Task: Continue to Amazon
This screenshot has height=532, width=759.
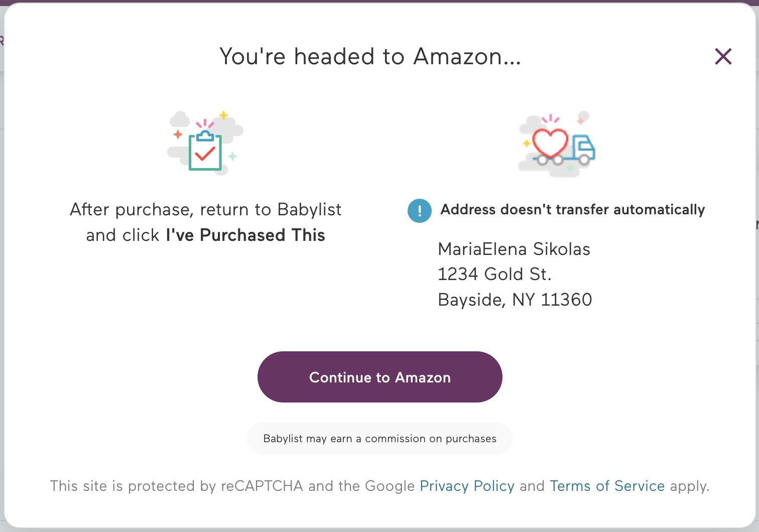Action: (x=380, y=377)
